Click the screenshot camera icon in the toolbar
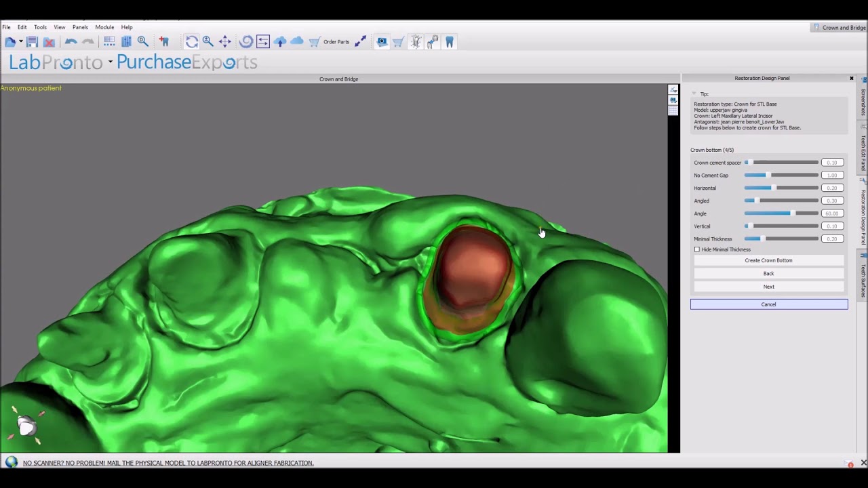This screenshot has height=488, width=868. point(382,42)
